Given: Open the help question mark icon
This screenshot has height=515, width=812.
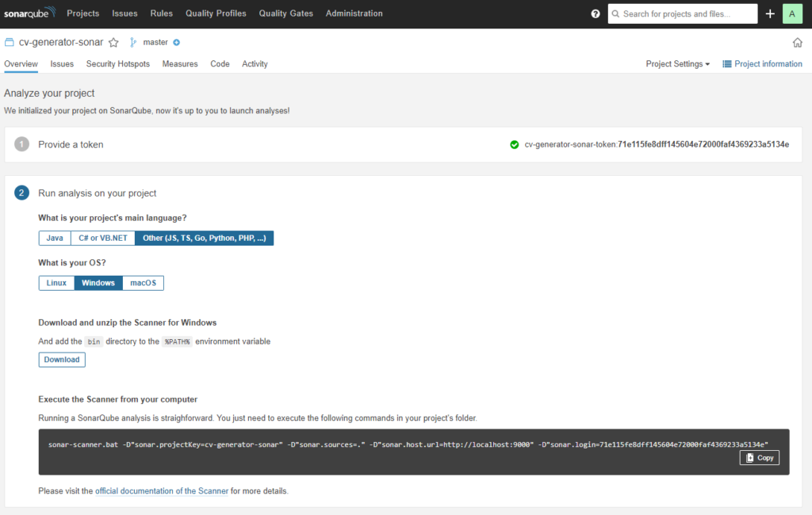Looking at the screenshot, I should (x=596, y=14).
